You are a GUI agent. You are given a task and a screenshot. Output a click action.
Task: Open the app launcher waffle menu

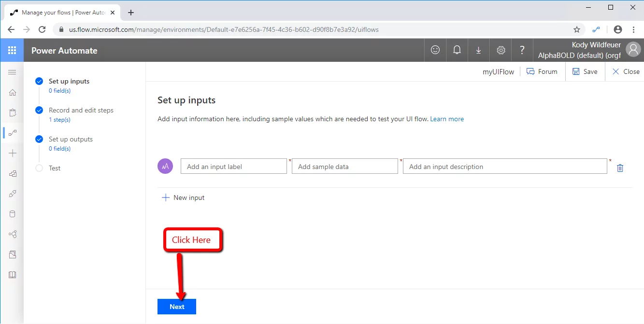point(12,50)
